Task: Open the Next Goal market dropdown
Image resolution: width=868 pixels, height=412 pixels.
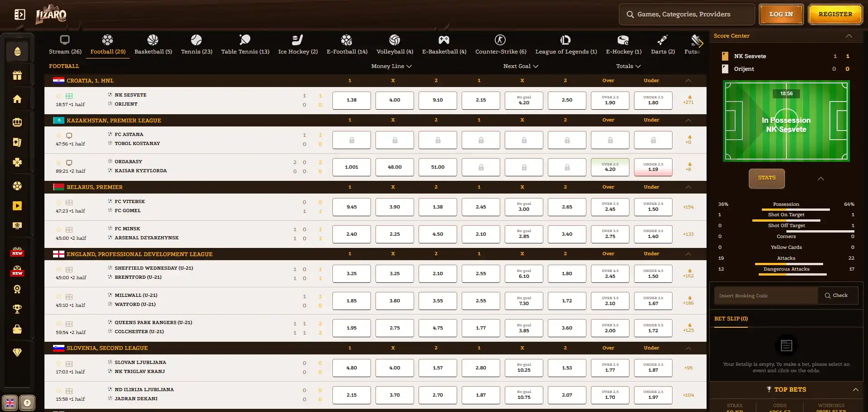Action: [521, 66]
